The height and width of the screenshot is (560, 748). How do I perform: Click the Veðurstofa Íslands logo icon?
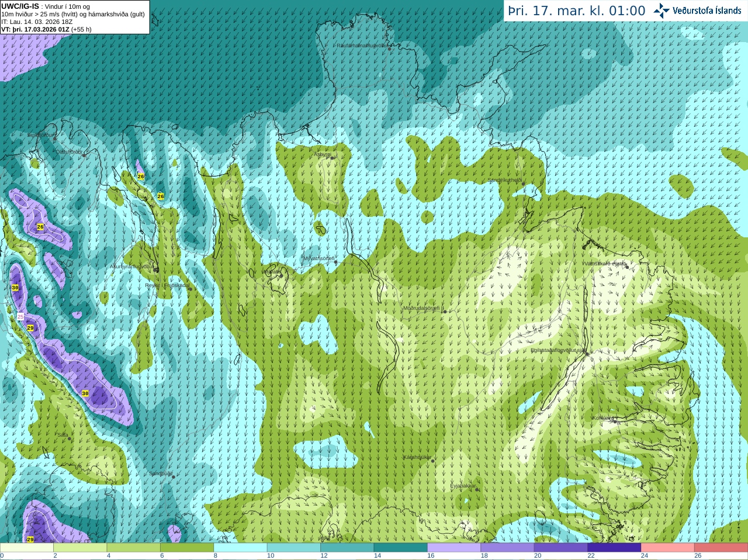662,11
